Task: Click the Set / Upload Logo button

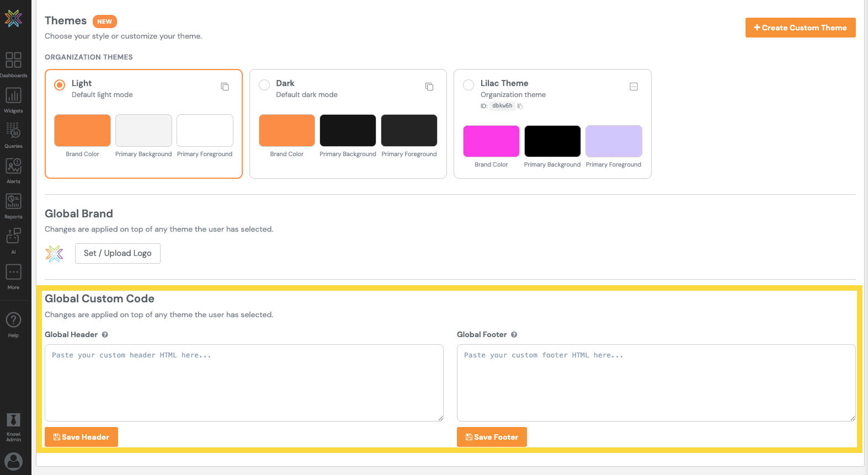Action: pyautogui.click(x=118, y=253)
